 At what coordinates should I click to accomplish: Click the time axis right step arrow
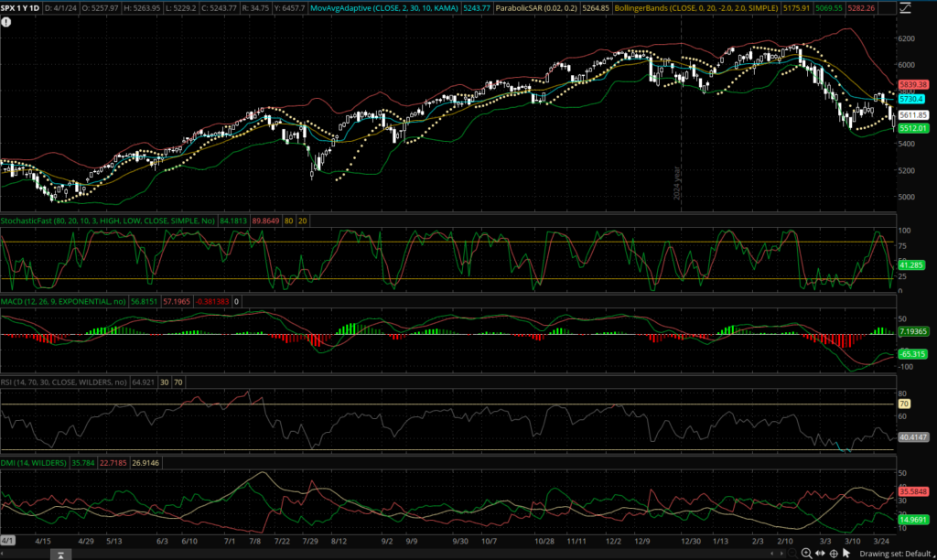tap(781, 554)
